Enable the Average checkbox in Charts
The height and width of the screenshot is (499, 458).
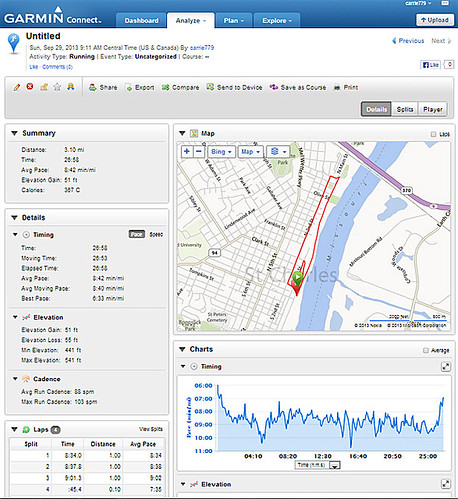pyautogui.click(x=426, y=350)
